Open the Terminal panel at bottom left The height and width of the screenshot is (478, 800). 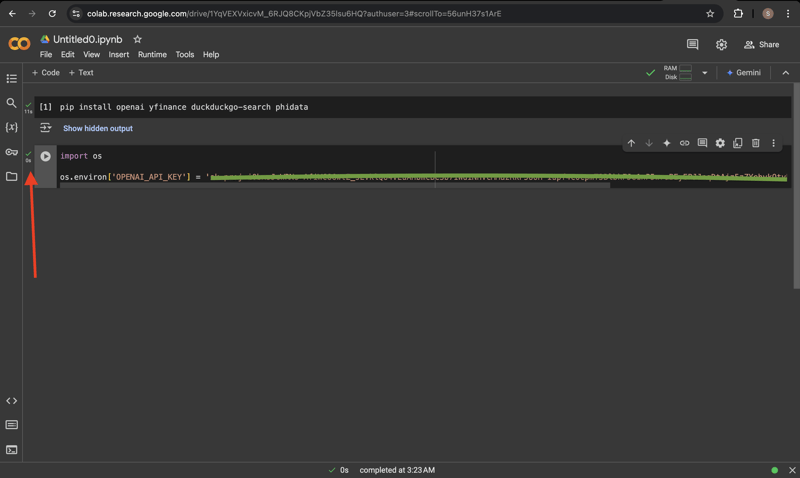(12, 450)
